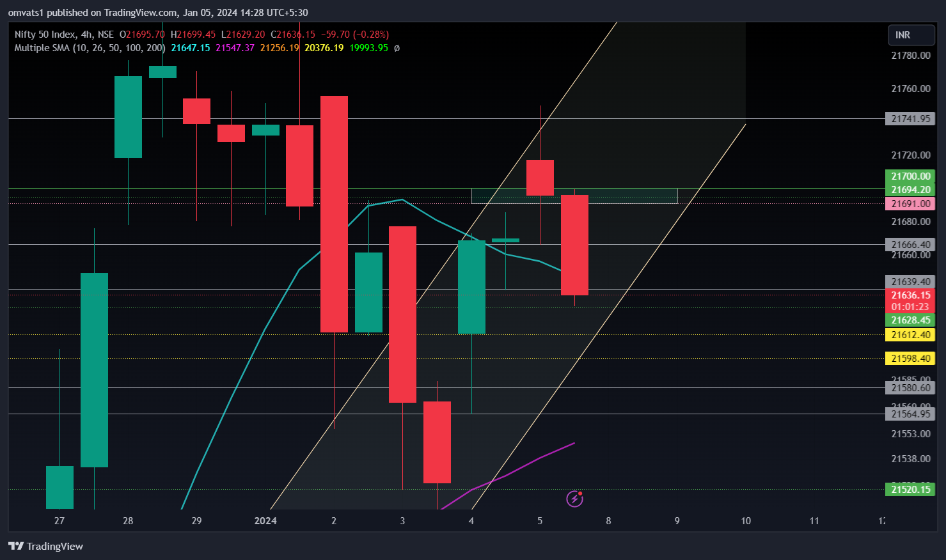This screenshot has width=946, height=560.
Task: Click the magenta SMA value 21547.37
Action: point(235,48)
